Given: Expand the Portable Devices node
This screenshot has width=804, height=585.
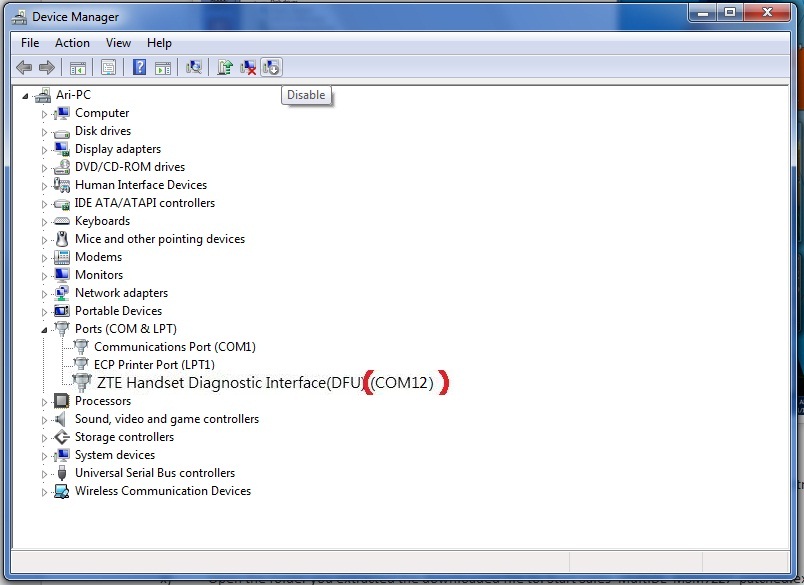Looking at the screenshot, I should coord(44,312).
